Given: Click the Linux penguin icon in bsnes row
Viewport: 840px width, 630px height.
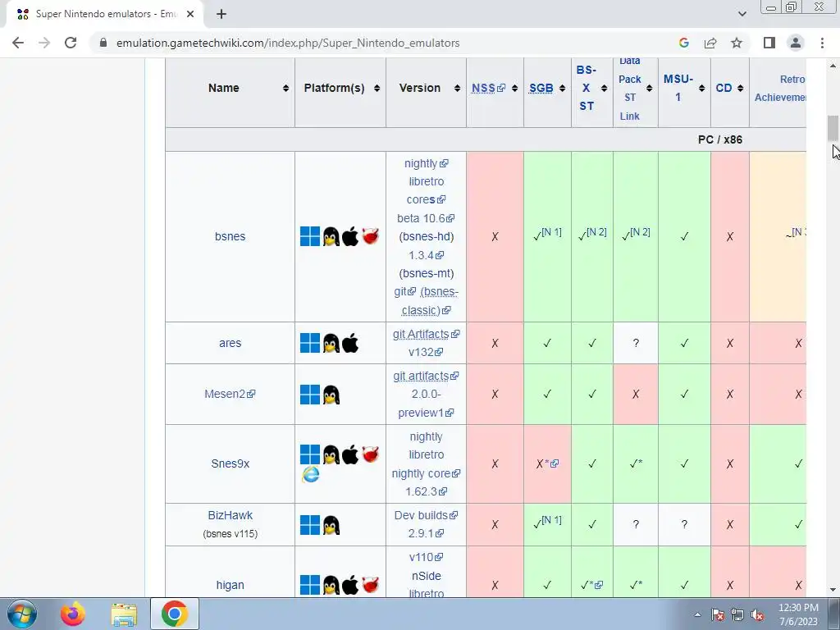Looking at the screenshot, I should click(x=331, y=236).
